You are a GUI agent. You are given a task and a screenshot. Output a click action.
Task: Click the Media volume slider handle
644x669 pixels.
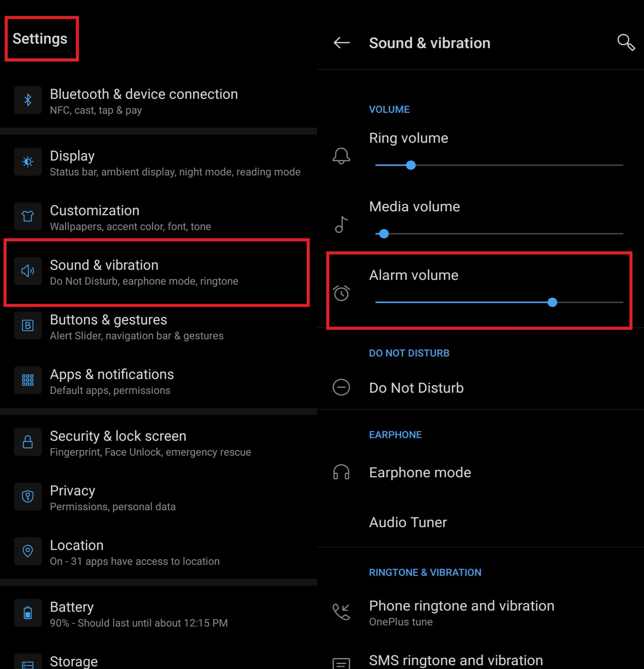[384, 234]
